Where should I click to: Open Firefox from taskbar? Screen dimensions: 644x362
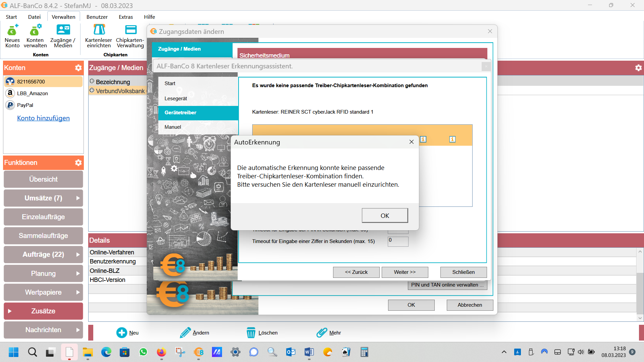[x=161, y=352]
